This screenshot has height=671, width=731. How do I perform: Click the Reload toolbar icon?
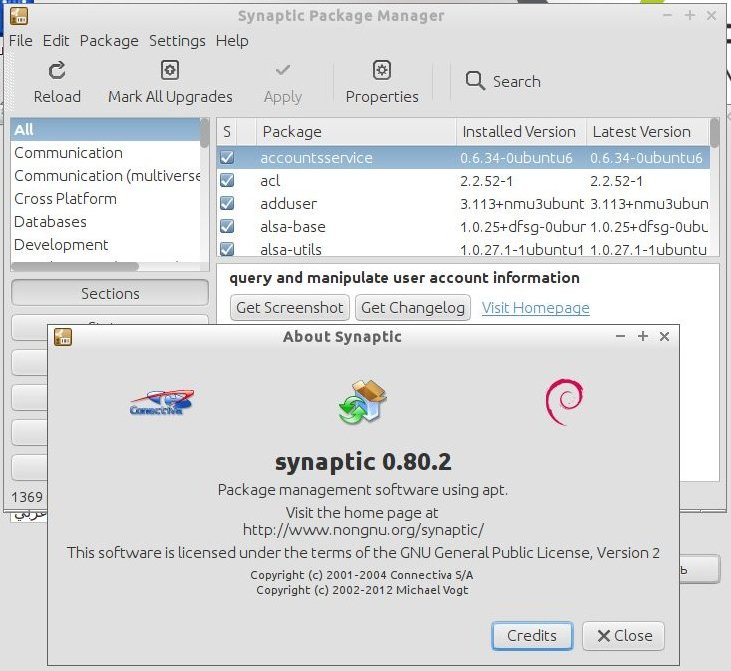pos(57,71)
